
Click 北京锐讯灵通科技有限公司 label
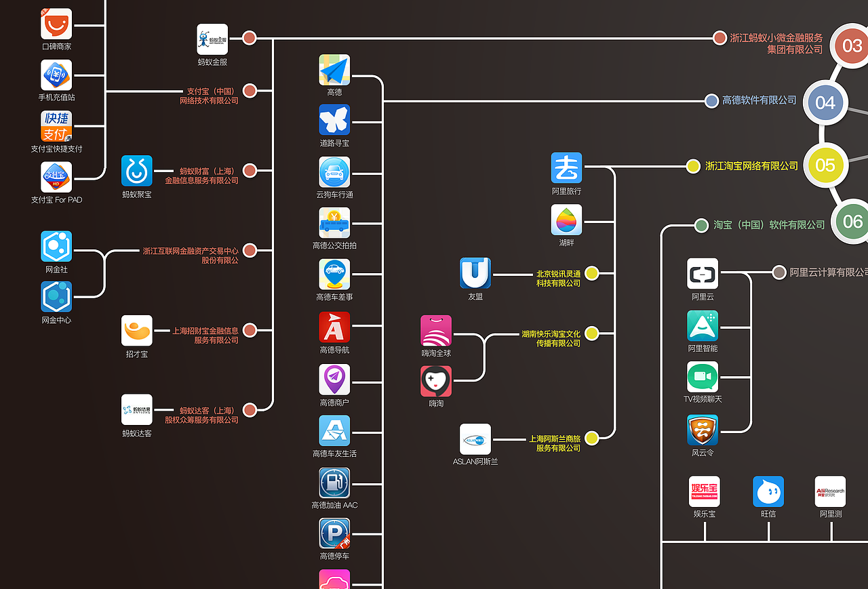tap(558, 279)
